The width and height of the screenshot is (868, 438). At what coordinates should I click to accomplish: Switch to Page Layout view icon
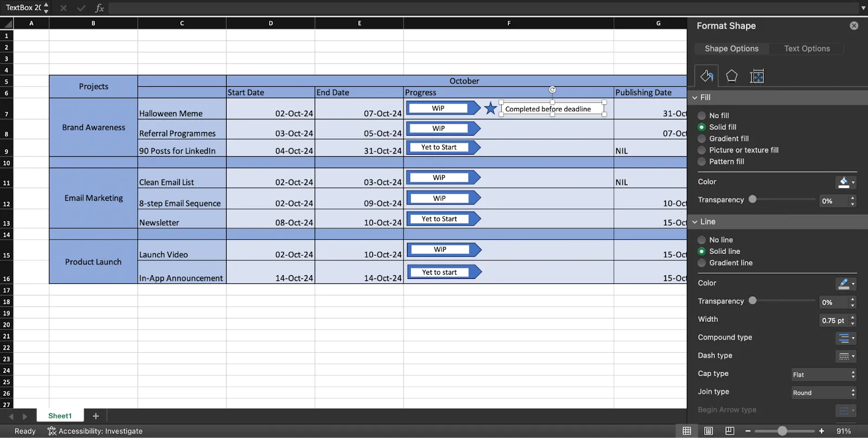tap(709, 431)
